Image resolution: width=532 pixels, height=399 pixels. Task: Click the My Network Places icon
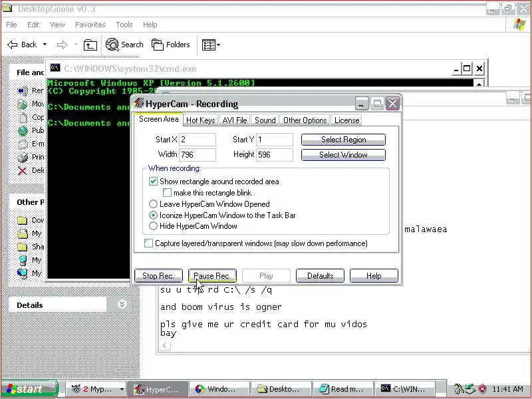[23, 273]
